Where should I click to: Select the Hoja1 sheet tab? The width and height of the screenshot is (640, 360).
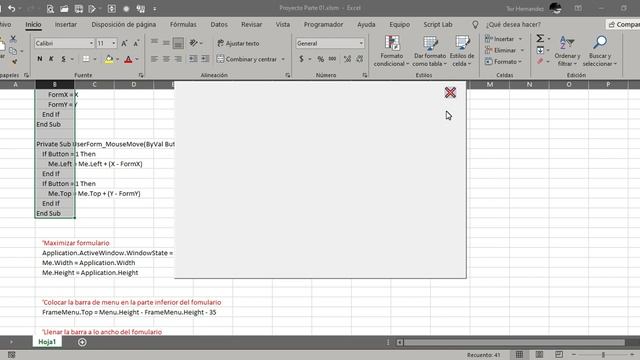click(x=47, y=342)
